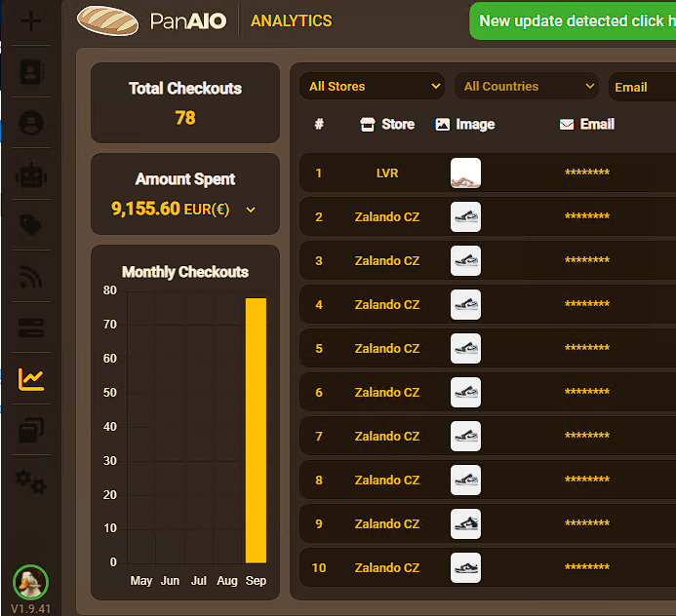Click the shoe thumbnail in row 3
The width and height of the screenshot is (676, 616).
point(465,260)
